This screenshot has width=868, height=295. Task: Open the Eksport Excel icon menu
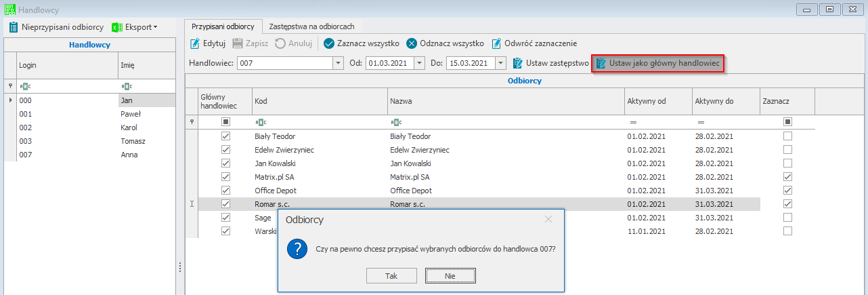(117, 27)
